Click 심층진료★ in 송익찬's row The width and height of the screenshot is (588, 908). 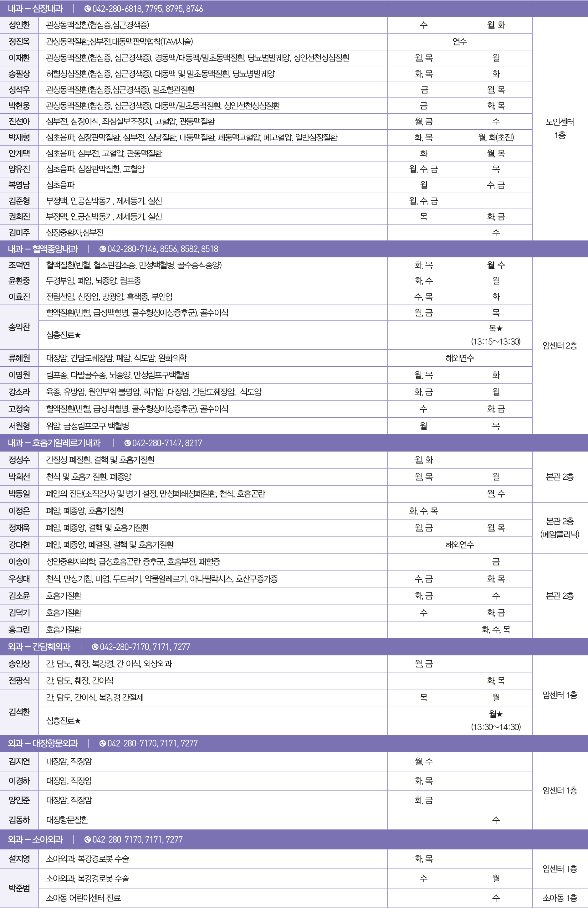pos(64,335)
